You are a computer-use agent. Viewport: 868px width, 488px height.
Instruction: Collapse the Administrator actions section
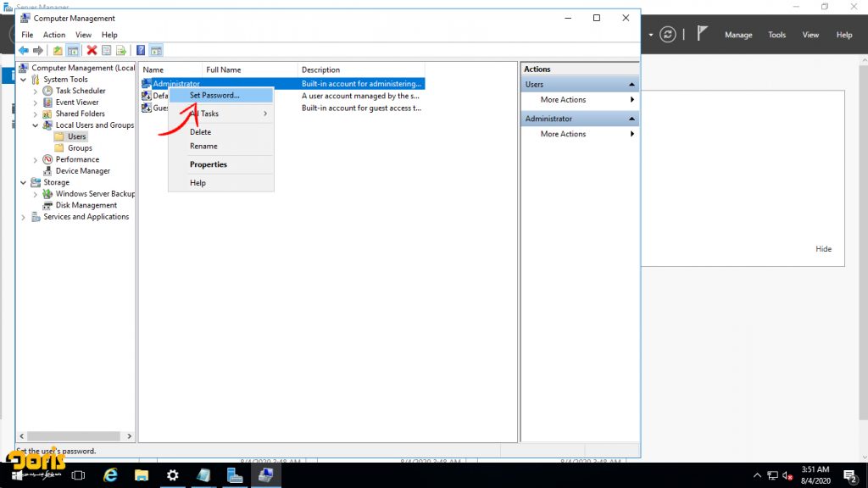(x=632, y=119)
